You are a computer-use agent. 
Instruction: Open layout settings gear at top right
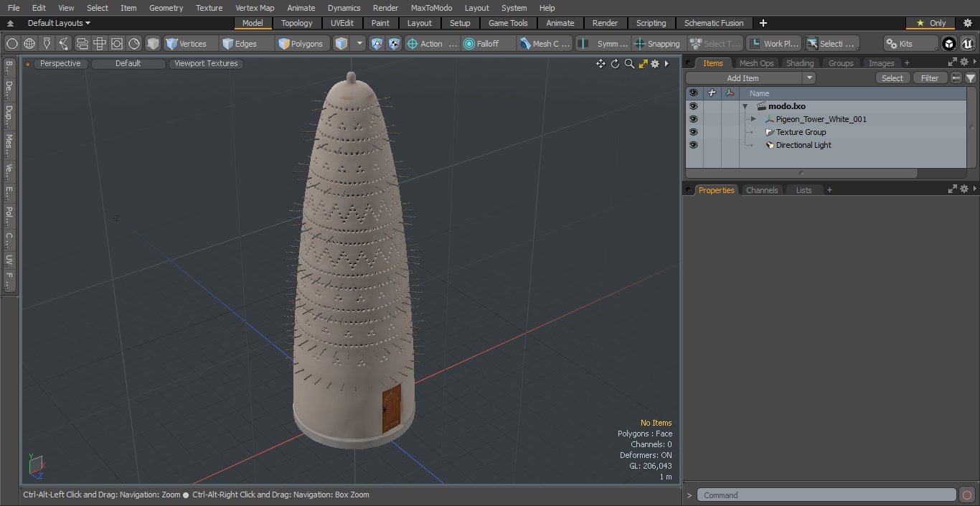pyautogui.click(x=966, y=23)
